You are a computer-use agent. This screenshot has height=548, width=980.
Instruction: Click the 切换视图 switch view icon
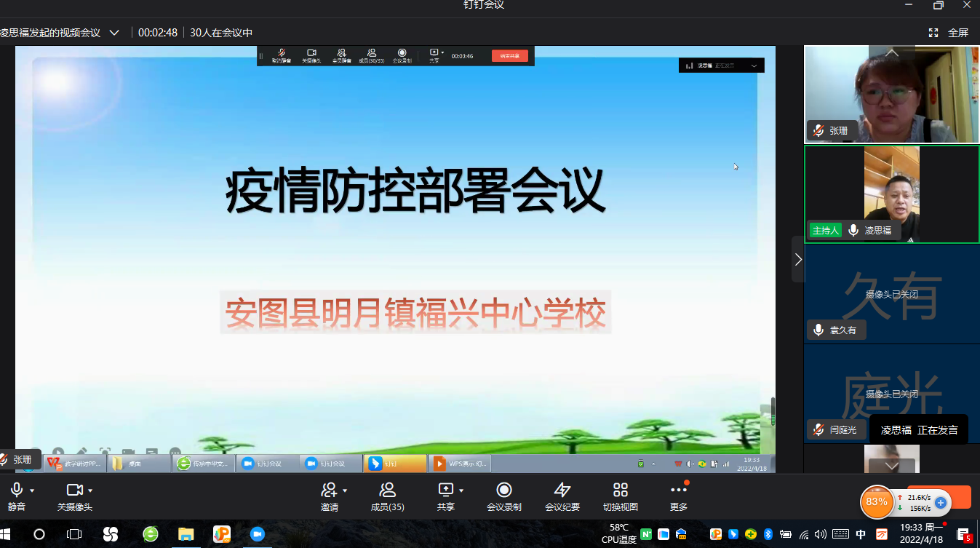620,490
